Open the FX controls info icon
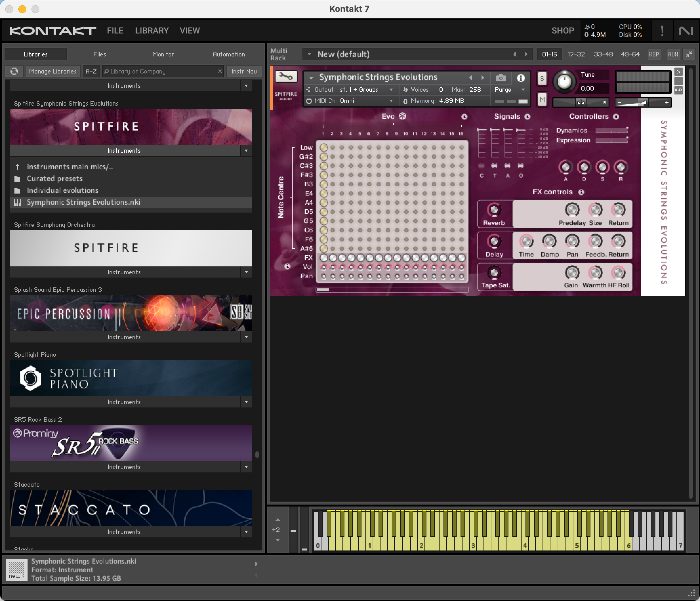The image size is (700, 601). click(581, 192)
